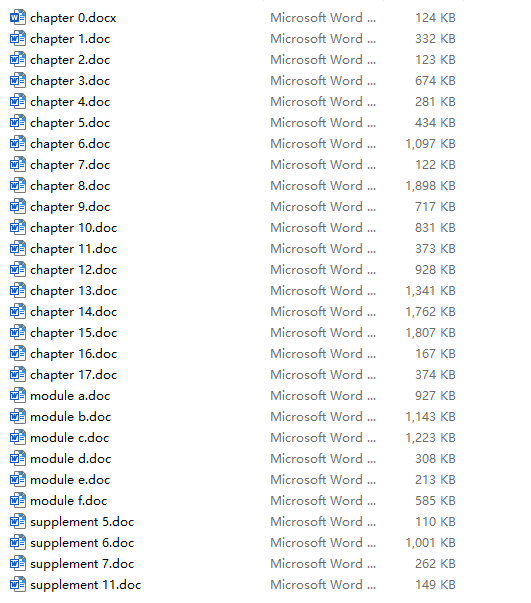Click the Word icon beside module f.doc

[18, 501]
